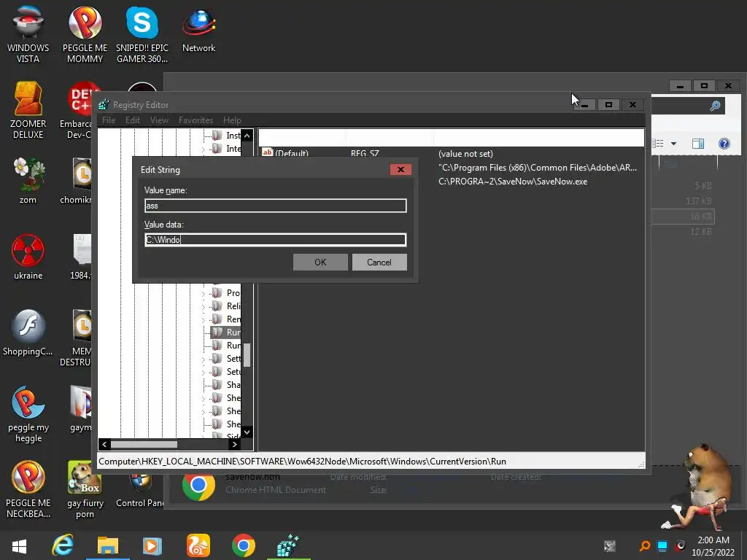747x560 pixels.
Task: Click the blue monitor tray icon
Action: coord(662,545)
